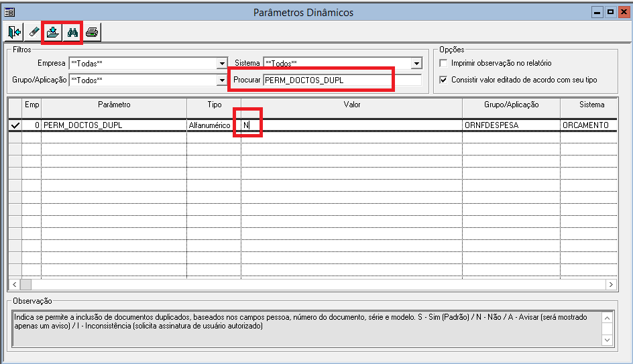Click the horizontal scrollbar thumb
633x364 pixels.
tap(26, 284)
